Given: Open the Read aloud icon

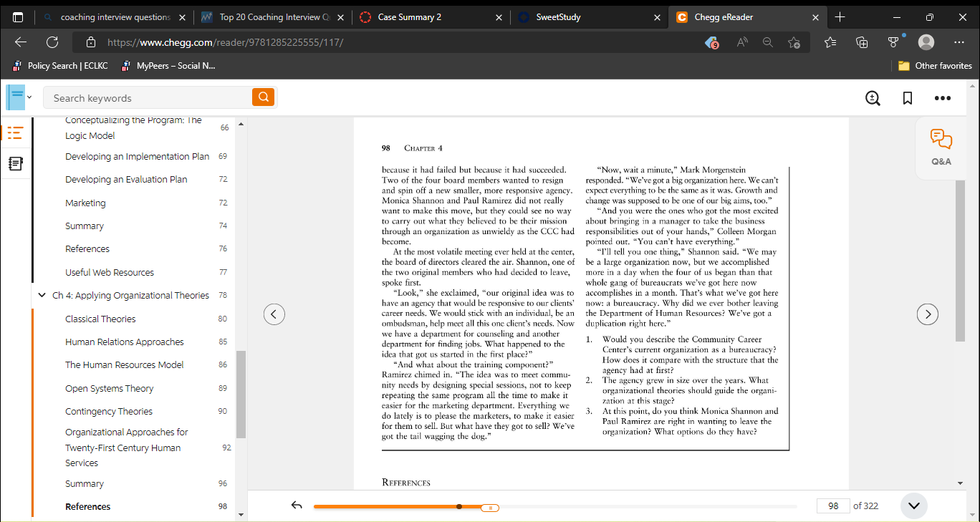Looking at the screenshot, I should pyautogui.click(x=742, y=42).
